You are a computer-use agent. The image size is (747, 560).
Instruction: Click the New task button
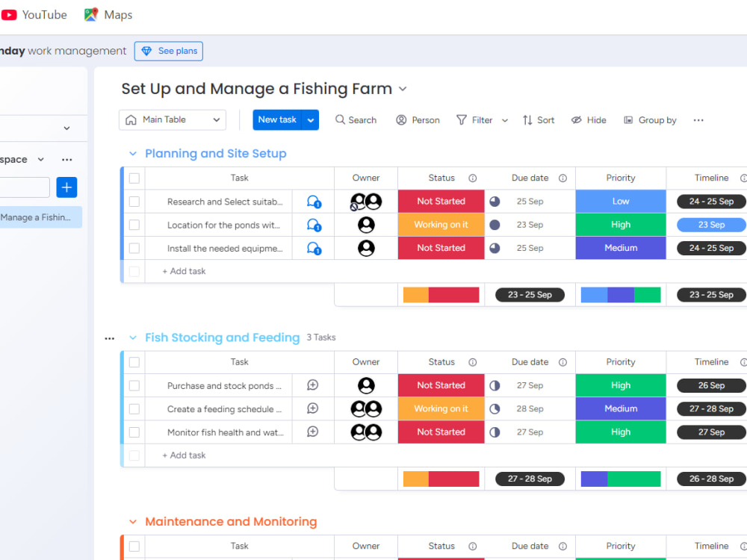click(x=278, y=120)
